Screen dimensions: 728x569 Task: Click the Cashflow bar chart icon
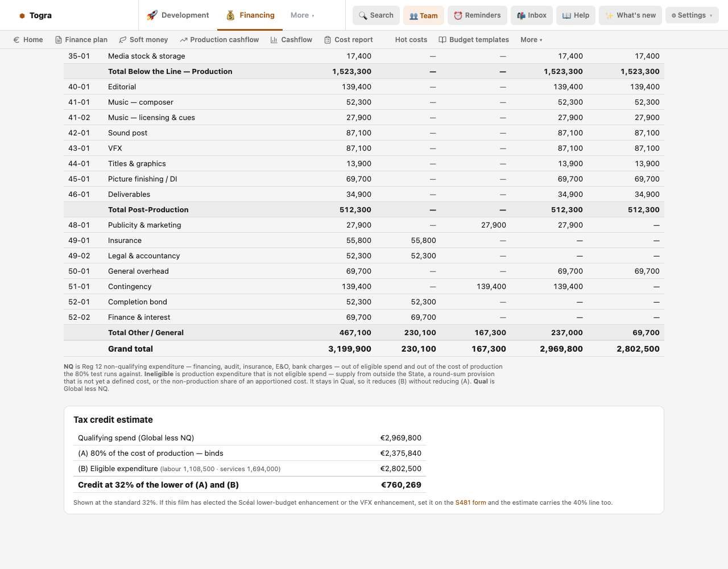(274, 40)
